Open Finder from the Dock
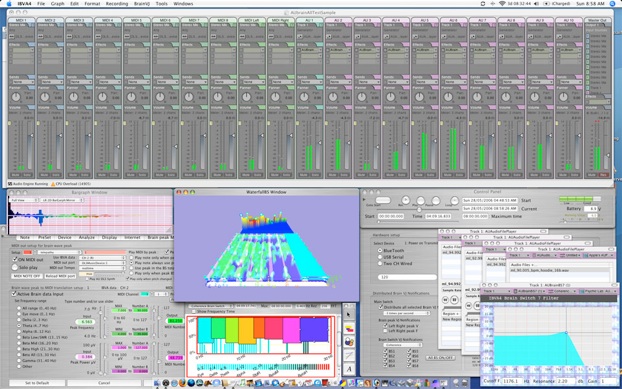The height and width of the screenshot is (389, 622). click(x=157, y=383)
